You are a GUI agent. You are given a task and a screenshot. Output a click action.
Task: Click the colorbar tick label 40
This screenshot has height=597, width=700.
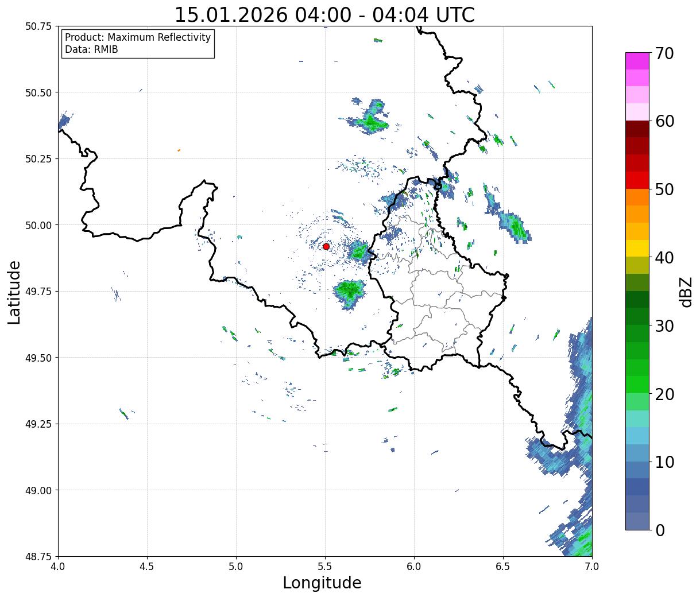pos(664,258)
